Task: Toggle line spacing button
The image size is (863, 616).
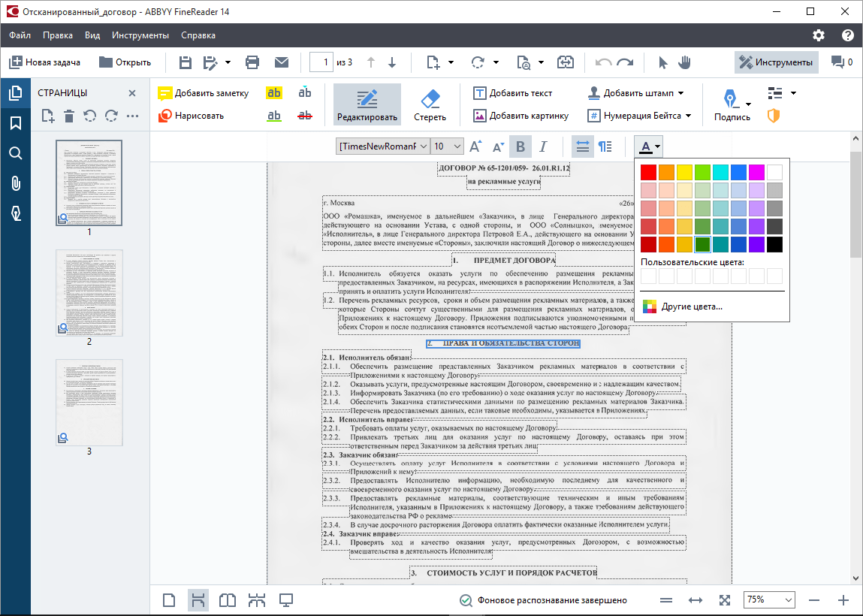Action: coord(582,146)
